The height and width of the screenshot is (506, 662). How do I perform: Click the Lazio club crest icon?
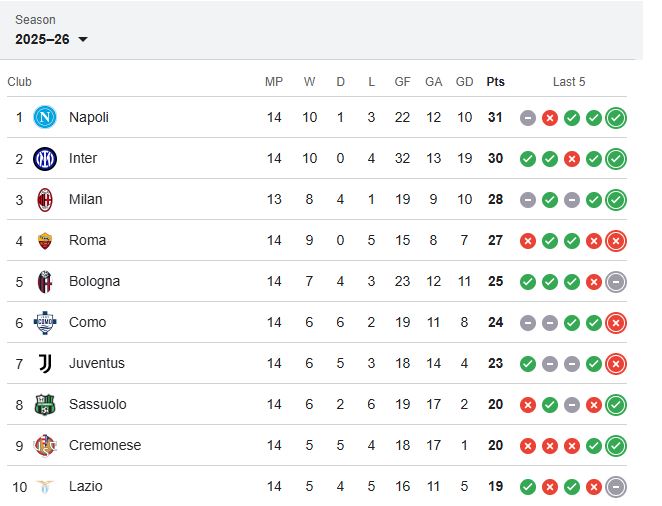pyautogui.click(x=45, y=486)
